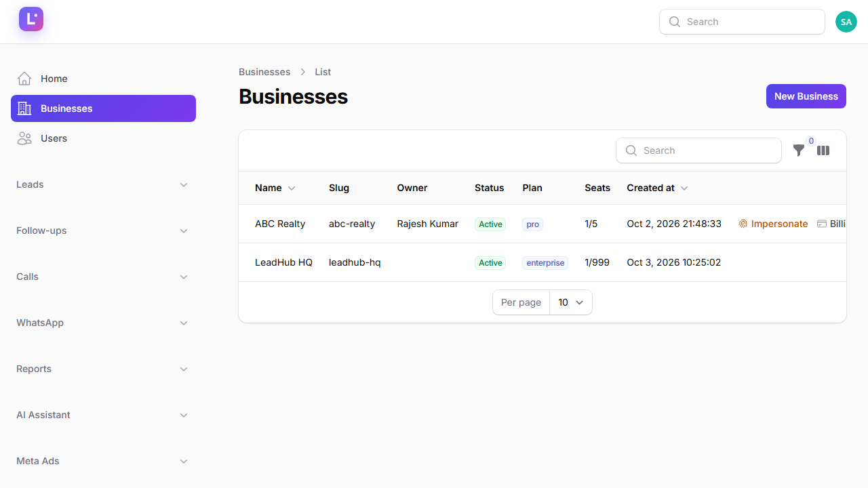Click the enterprise plan badge

point(545,263)
